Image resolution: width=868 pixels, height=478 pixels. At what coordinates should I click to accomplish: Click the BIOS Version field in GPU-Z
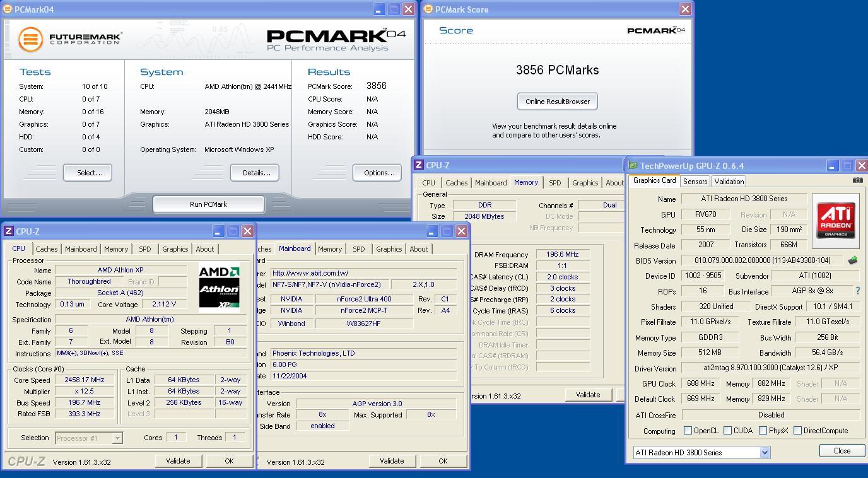(762, 260)
